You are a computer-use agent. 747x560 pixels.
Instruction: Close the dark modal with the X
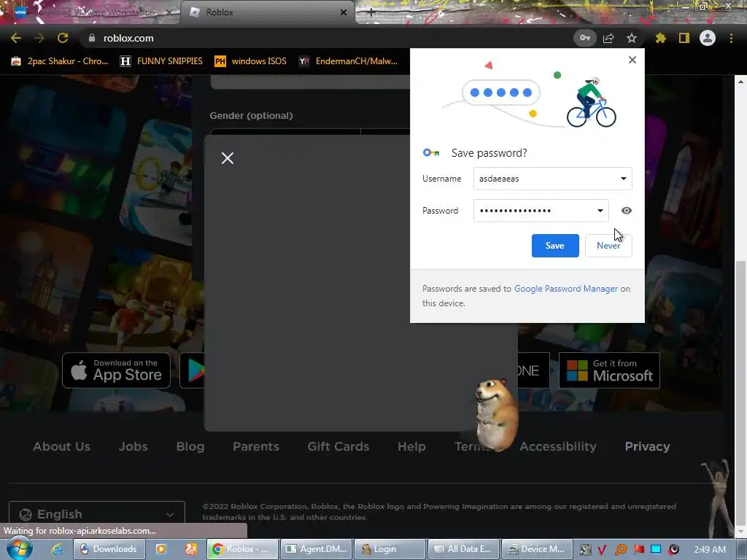tap(228, 158)
